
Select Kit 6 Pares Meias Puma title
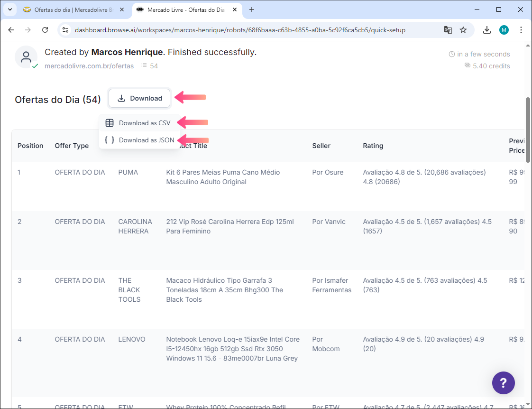pyautogui.click(x=223, y=177)
